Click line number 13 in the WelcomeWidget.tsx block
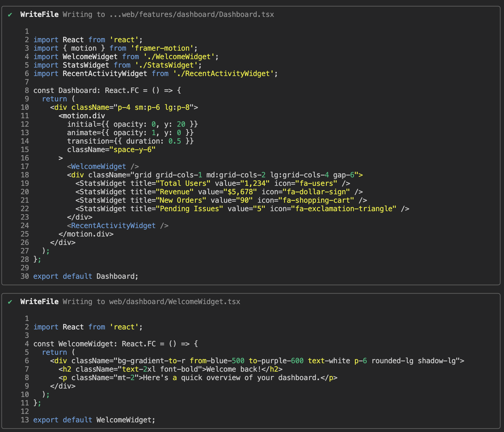504x432 pixels. pos(25,420)
